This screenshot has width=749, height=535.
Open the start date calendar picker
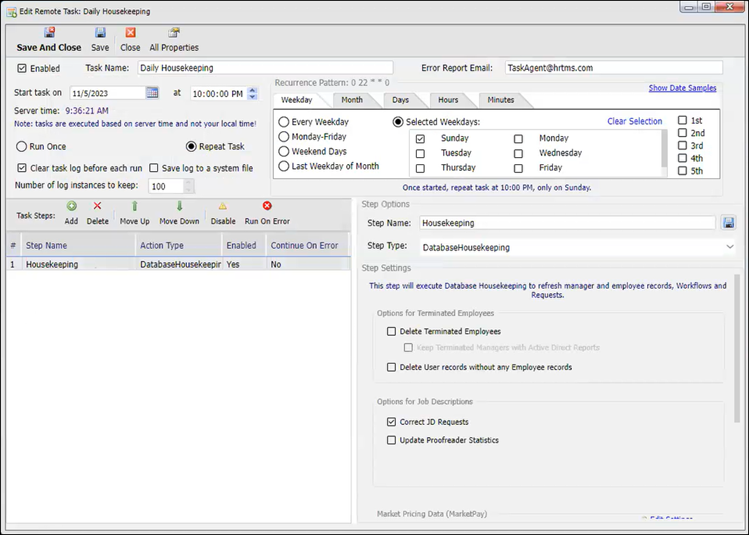[x=153, y=93]
